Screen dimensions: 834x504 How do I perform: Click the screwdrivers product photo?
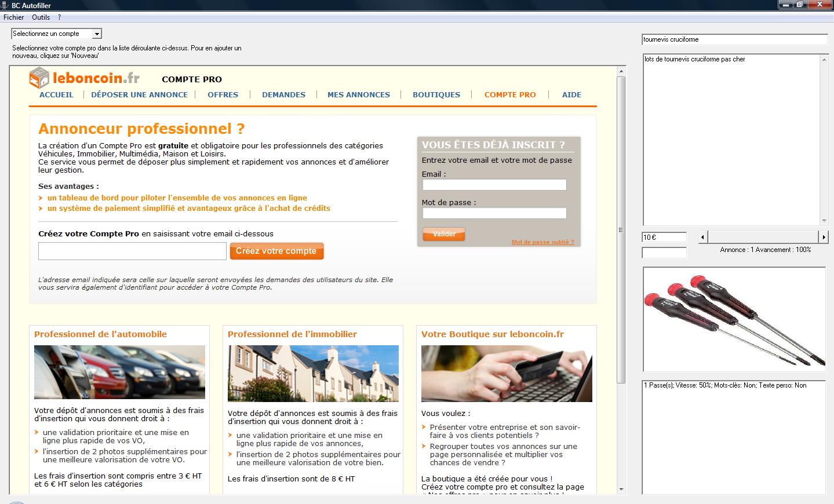tap(734, 319)
